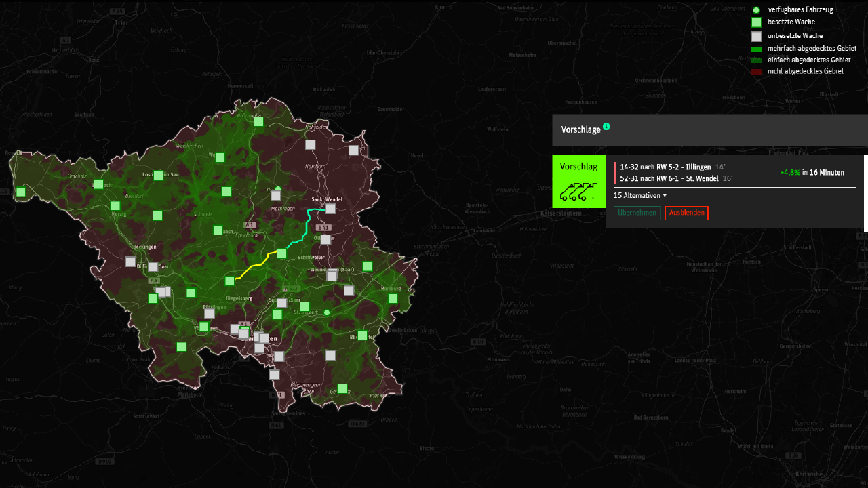Screen dimensions: 868x488
Task: Click the unbesetzte Wache legend square
Action: pyautogui.click(x=756, y=36)
